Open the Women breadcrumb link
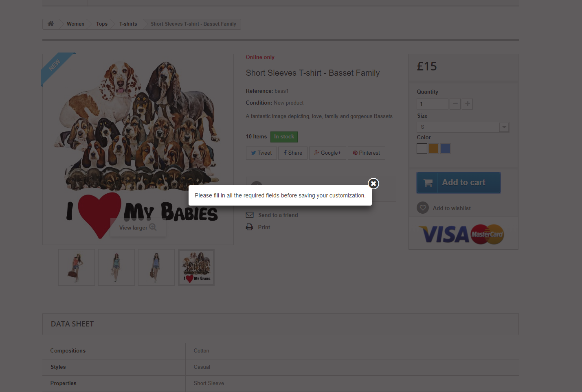The width and height of the screenshot is (582, 392). click(x=76, y=24)
